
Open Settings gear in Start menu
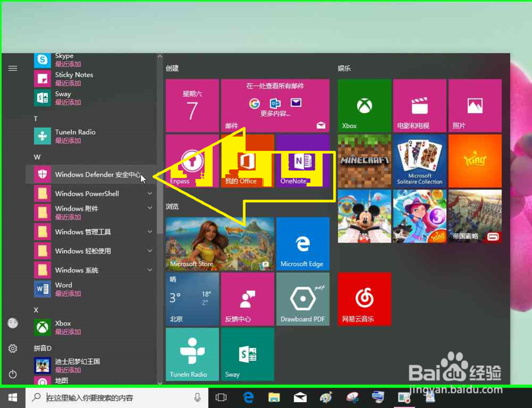click(13, 348)
